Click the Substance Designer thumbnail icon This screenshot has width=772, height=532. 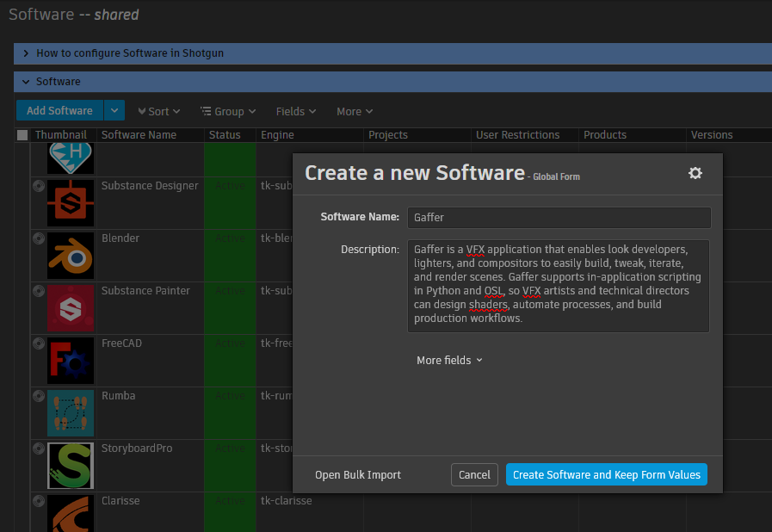pos(71,203)
